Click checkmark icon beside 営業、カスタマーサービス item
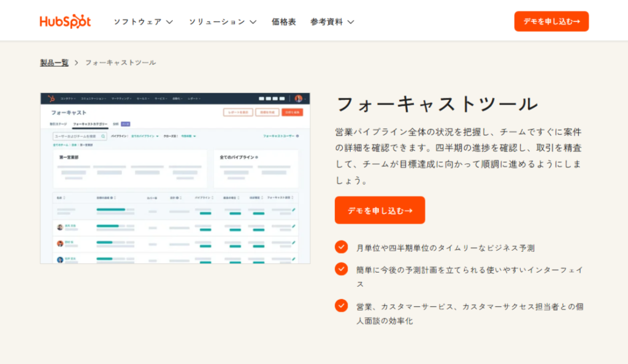The height and width of the screenshot is (364, 628). 341,306
